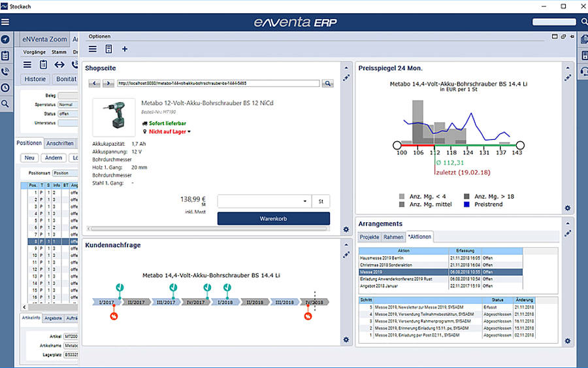Click the St unit button
Image resolution: width=588 pixels, height=368 pixels.
(321, 201)
